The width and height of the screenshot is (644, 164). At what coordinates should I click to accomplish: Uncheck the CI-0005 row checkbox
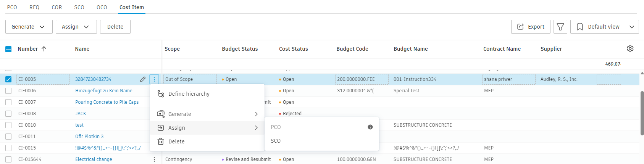pyautogui.click(x=8, y=79)
